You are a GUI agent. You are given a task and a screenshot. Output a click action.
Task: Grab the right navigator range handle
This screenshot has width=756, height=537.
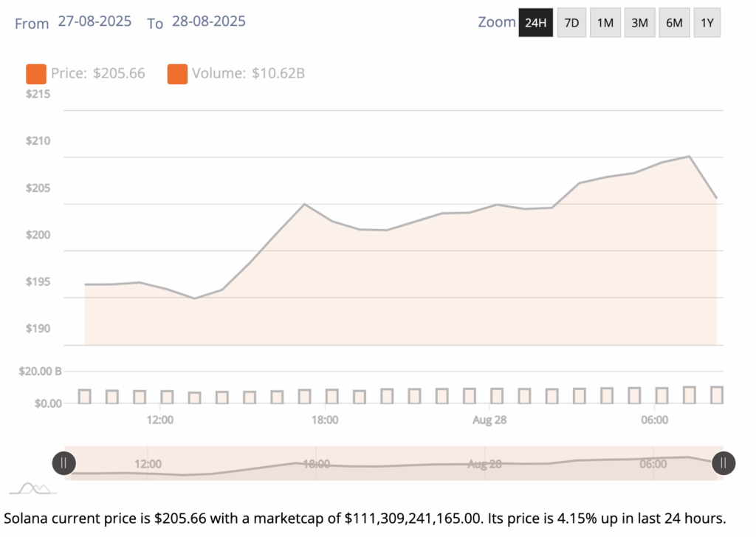point(723,463)
